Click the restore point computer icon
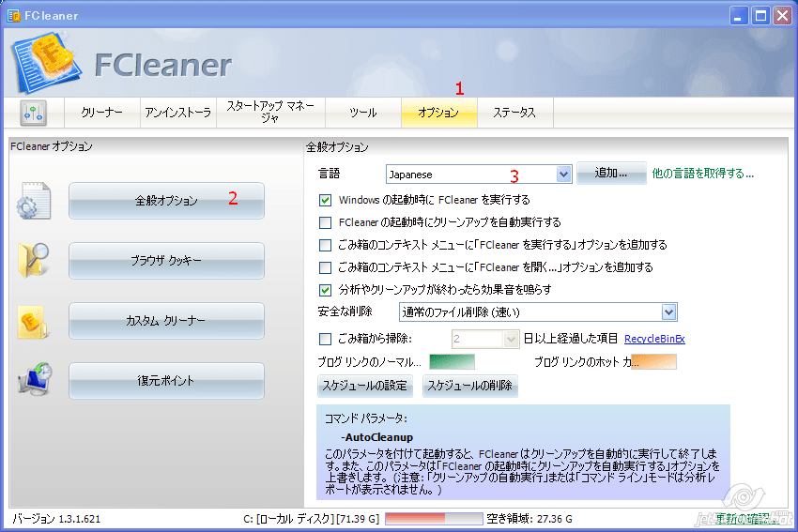Image resolution: width=798 pixels, height=532 pixels. tap(33, 381)
